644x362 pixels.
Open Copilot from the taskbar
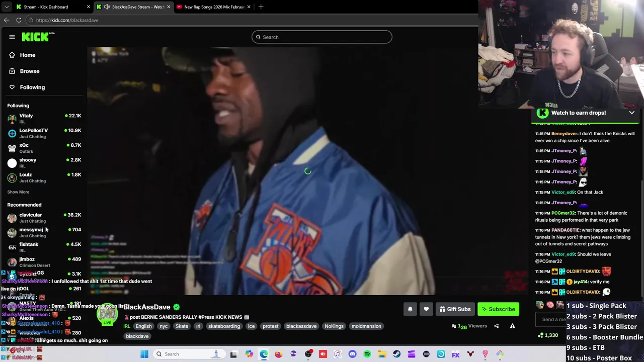249,354
